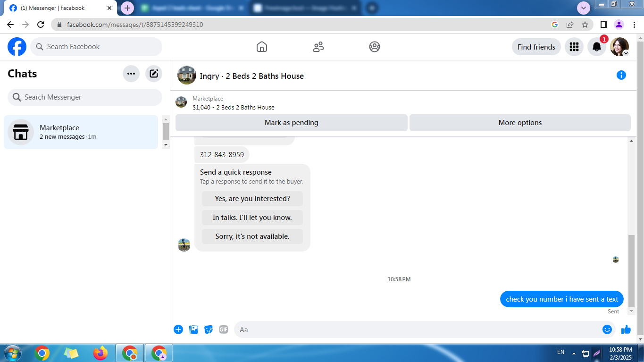Close the Messenger | Facebook tab
Image resolution: width=644 pixels, height=362 pixels.
(x=109, y=8)
